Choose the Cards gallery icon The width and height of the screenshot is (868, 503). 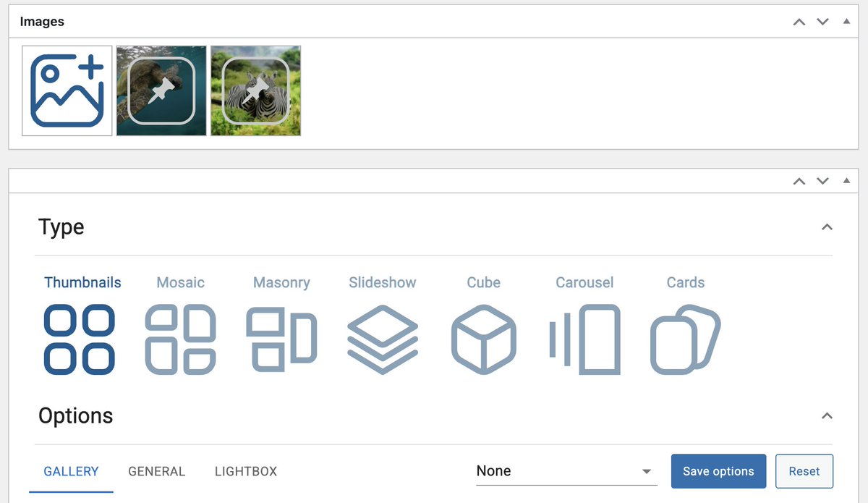click(x=686, y=339)
